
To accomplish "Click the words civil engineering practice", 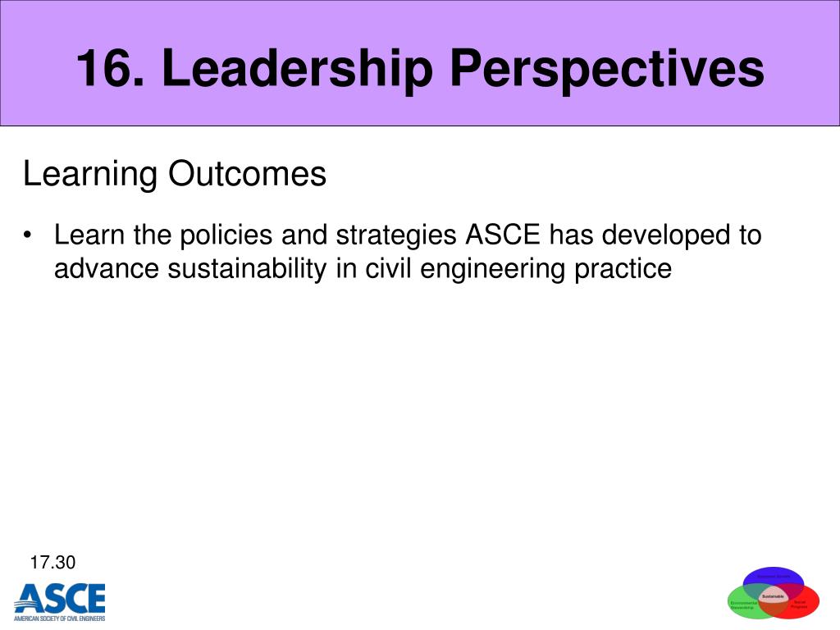I will [x=518, y=268].
